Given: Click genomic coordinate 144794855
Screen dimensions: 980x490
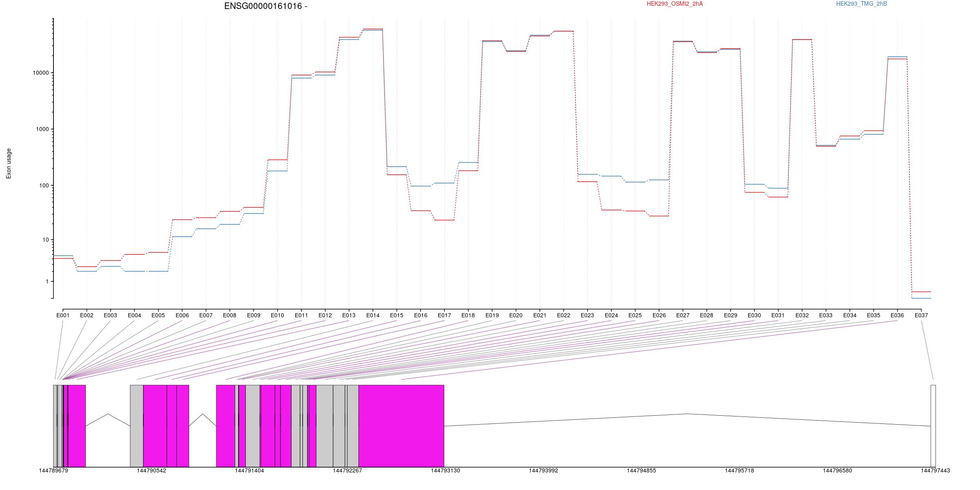Looking at the screenshot, I should [641, 471].
